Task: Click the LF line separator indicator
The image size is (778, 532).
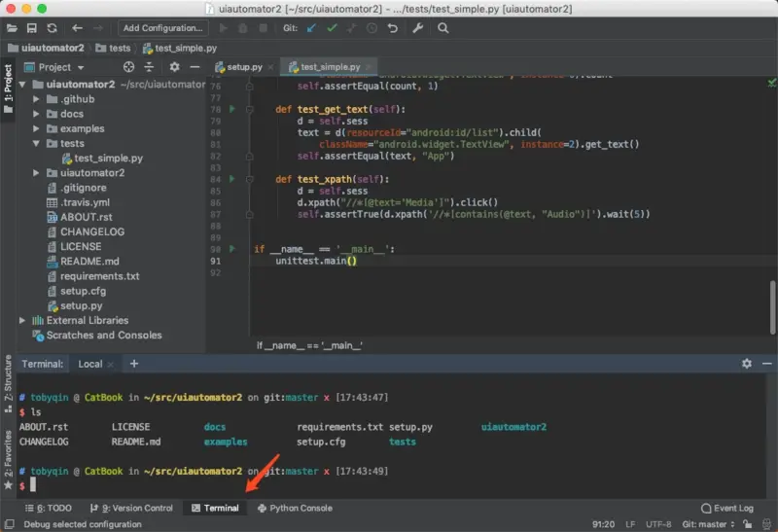Action: pos(630,524)
